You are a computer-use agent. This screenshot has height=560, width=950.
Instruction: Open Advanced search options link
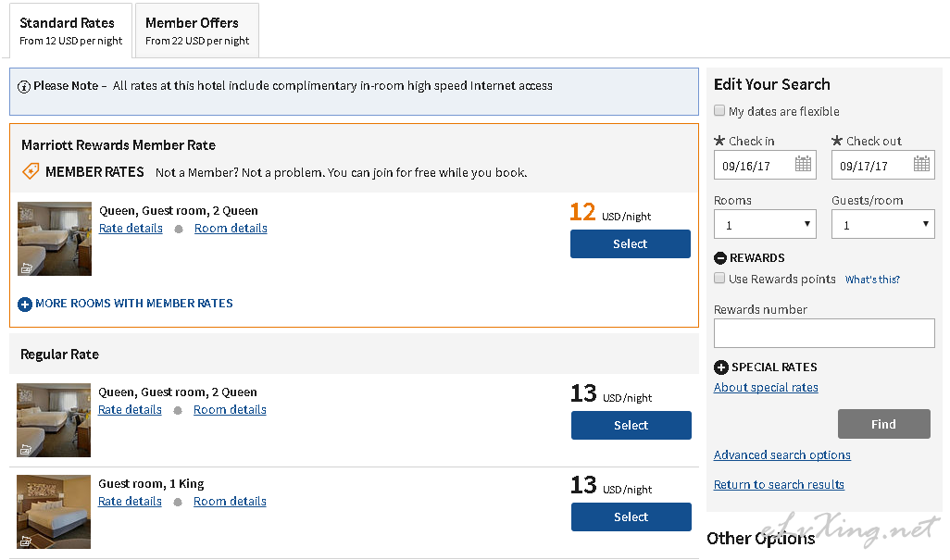pos(781,455)
